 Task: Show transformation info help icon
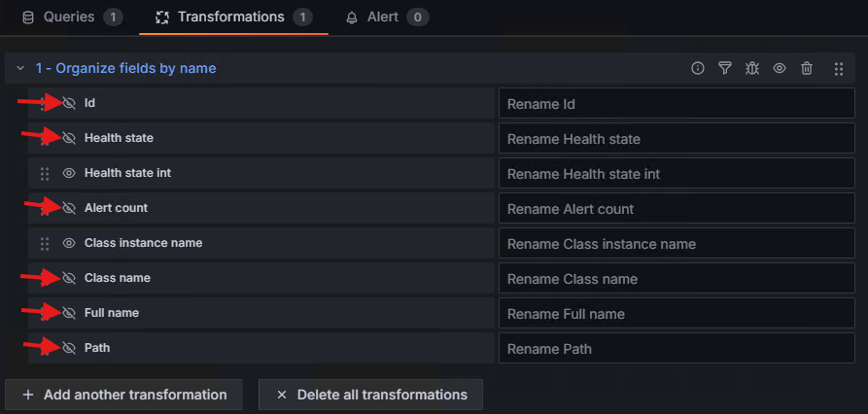click(698, 68)
